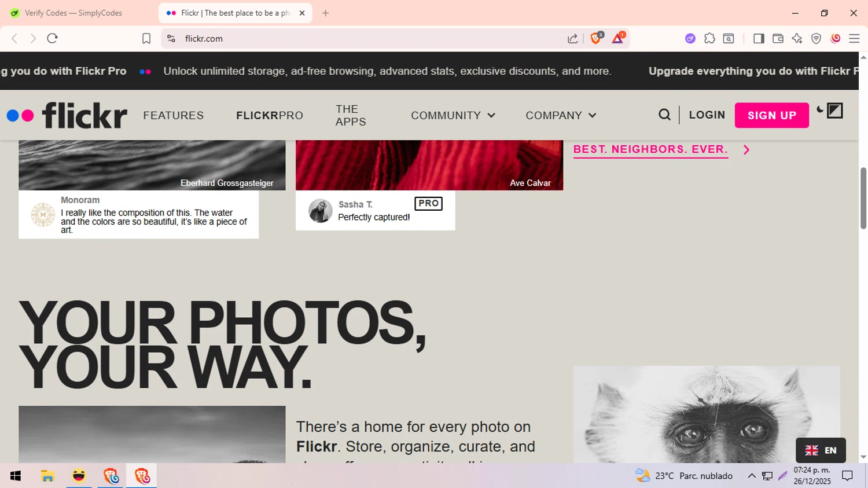The width and height of the screenshot is (868, 488).
Task: Open the Flickr search magnifier icon
Action: [x=664, y=115]
